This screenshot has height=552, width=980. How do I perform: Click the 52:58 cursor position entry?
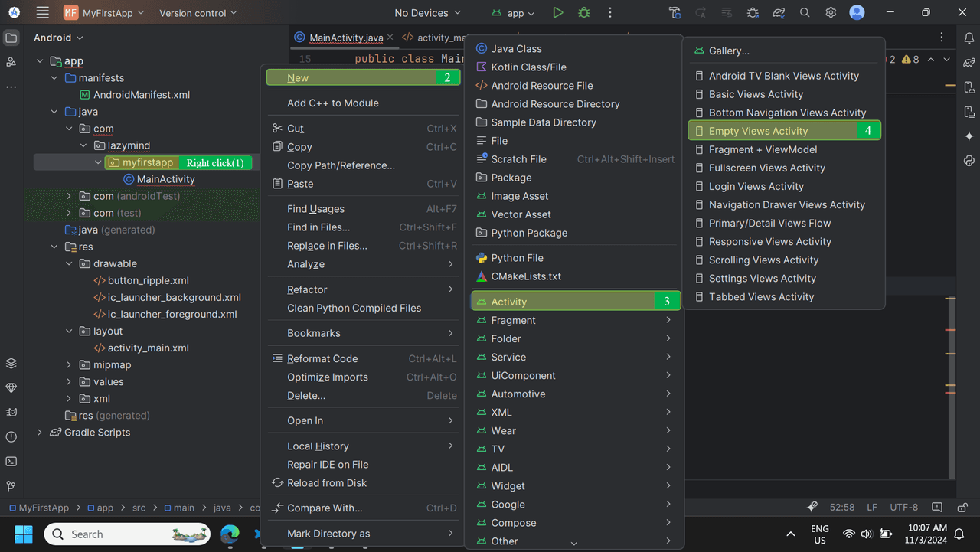(x=842, y=507)
